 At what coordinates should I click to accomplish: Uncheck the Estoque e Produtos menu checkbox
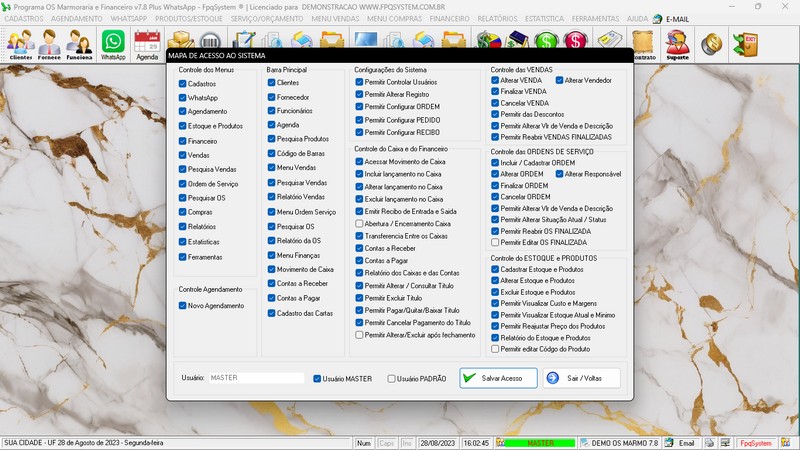point(183,126)
